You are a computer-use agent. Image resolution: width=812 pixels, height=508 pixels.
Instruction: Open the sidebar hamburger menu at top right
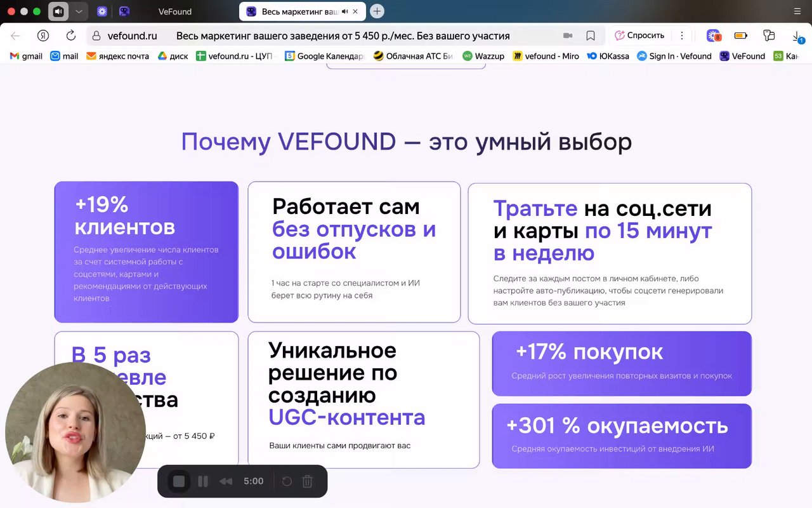pyautogui.click(x=797, y=11)
